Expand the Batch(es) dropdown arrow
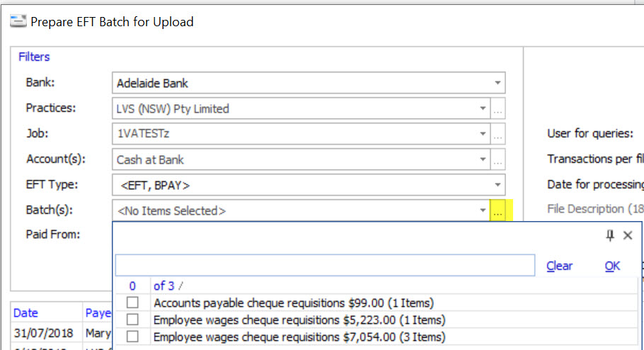Image resolution: width=644 pixels, height=350 pixels. click(483, 210)
